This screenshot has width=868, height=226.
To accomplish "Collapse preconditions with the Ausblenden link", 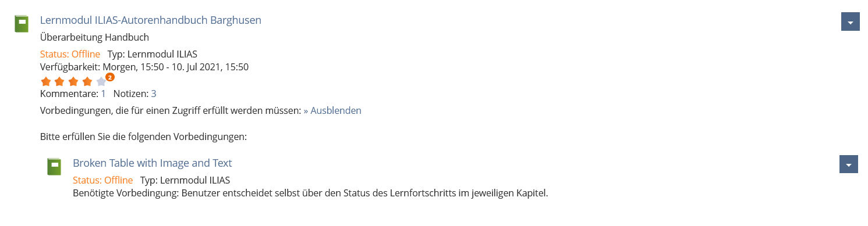I will tap(332, 110).
